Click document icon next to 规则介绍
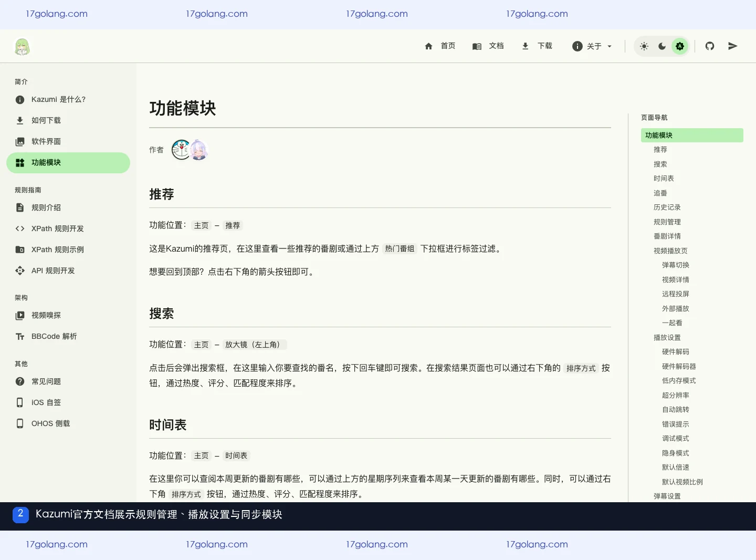Screen dimensions: 756x560 (20, 208)
